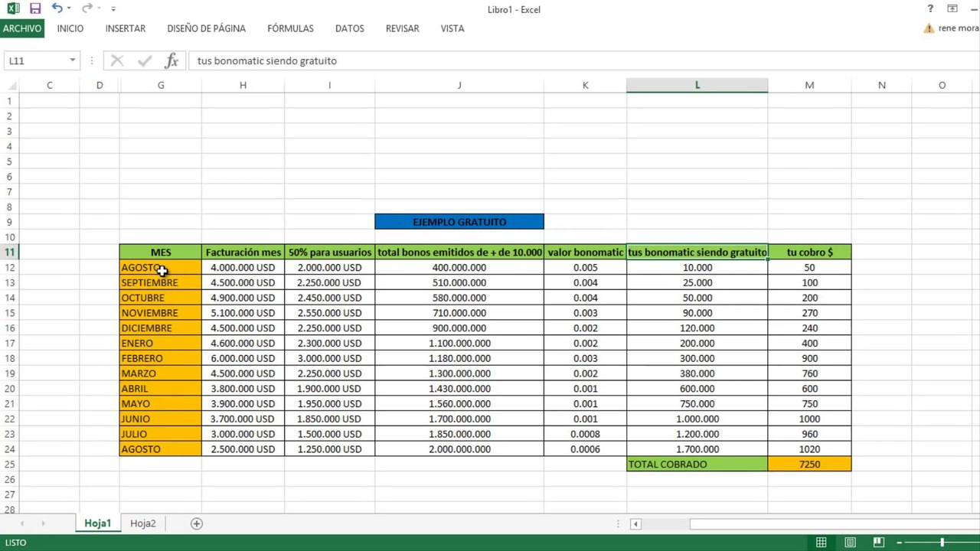Select cell with 6.000.000 USD
Screen dimensions: 980x551
pyautogui.click(x=243, y=358)
